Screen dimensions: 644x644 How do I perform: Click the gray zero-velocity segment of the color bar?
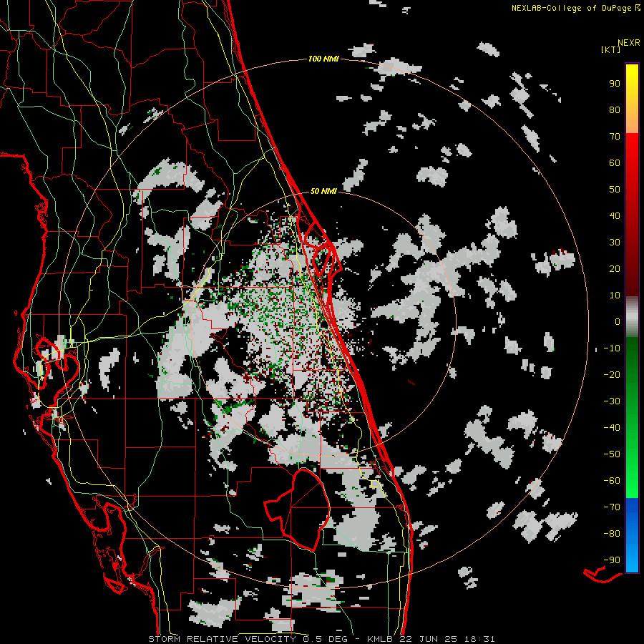[x=632, y=317]
